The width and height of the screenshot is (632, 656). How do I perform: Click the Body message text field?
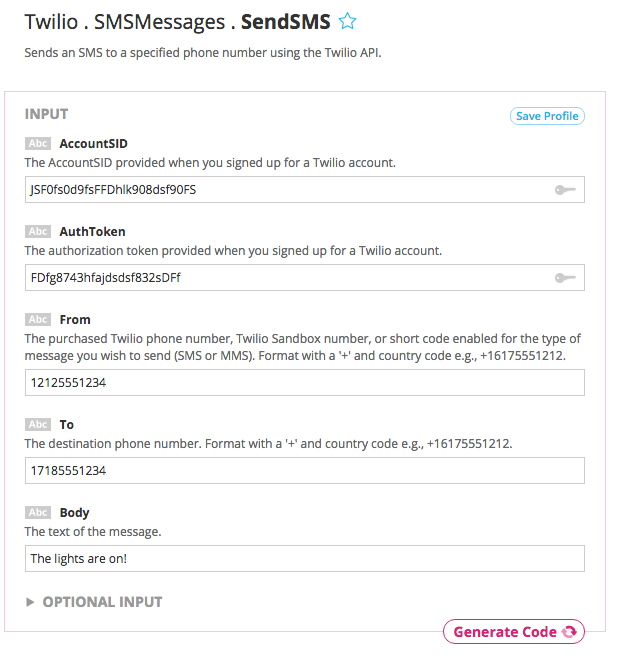click(304, 559)
